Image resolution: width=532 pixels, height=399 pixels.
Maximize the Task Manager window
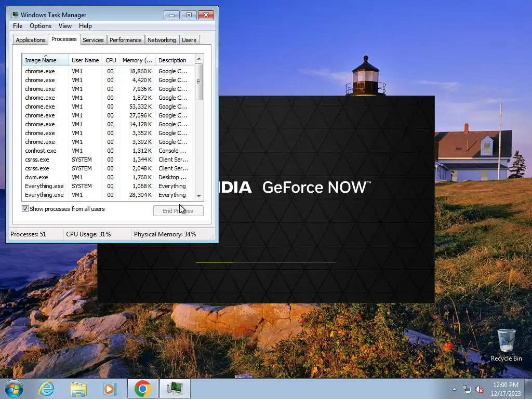click(x=189, y=15)
